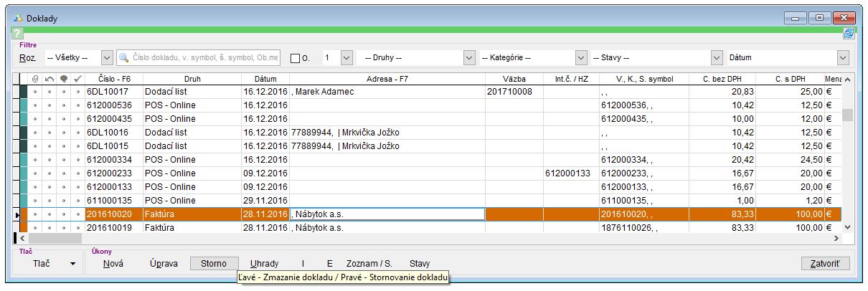Click the green help question mark icon
Screen dimensions: 868x291
[17, 34]
